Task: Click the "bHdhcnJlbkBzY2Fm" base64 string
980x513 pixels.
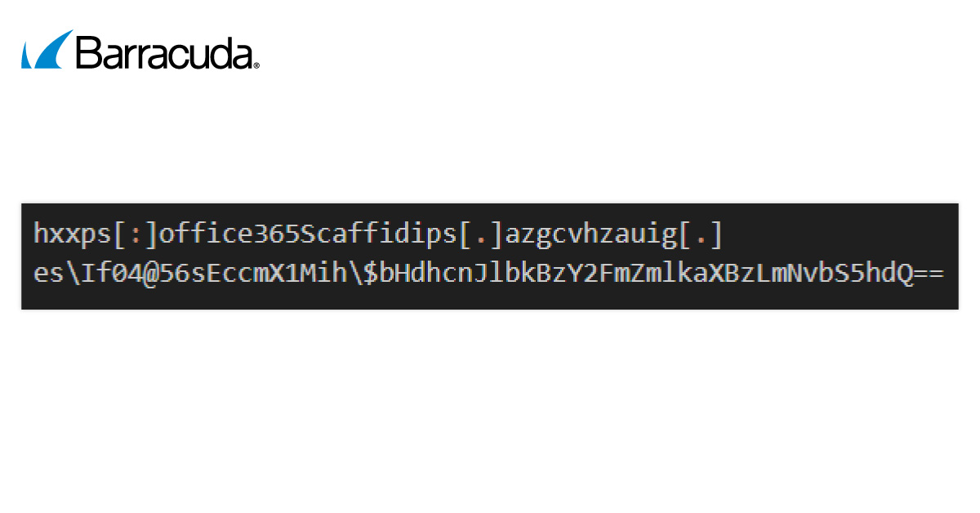Action: pos(504,274)
